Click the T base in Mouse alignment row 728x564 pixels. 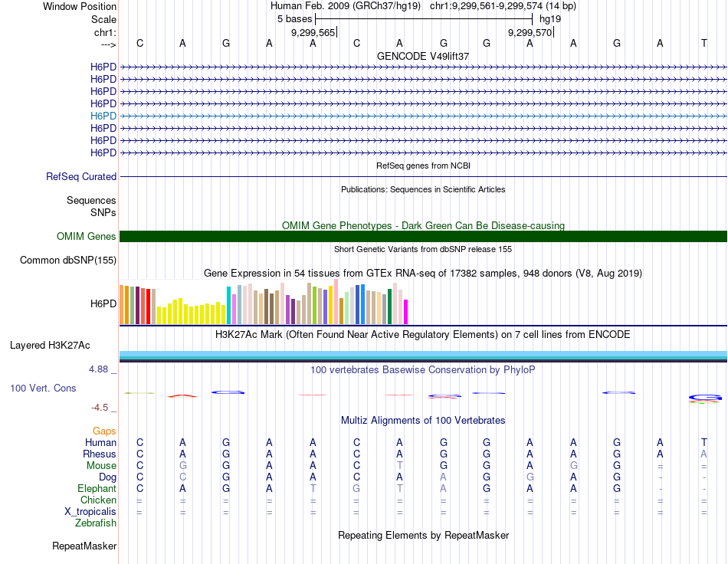[400, 466]
